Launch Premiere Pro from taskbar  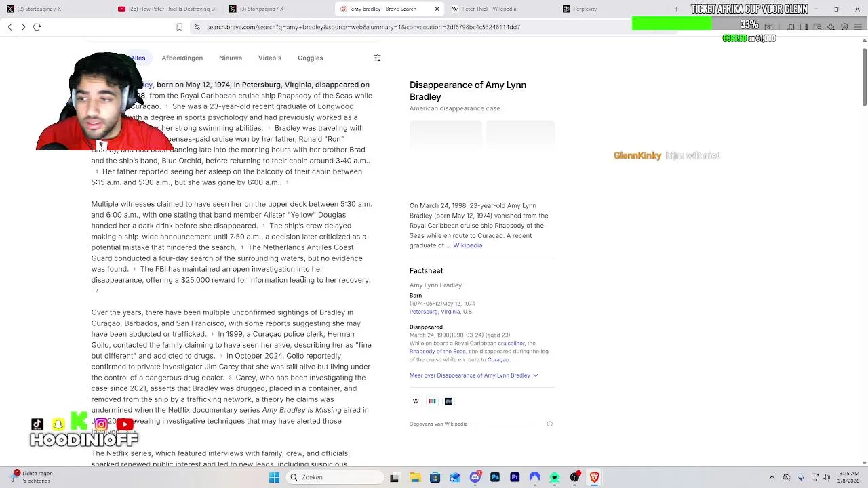pyautogui.click(x=515, y=477)
